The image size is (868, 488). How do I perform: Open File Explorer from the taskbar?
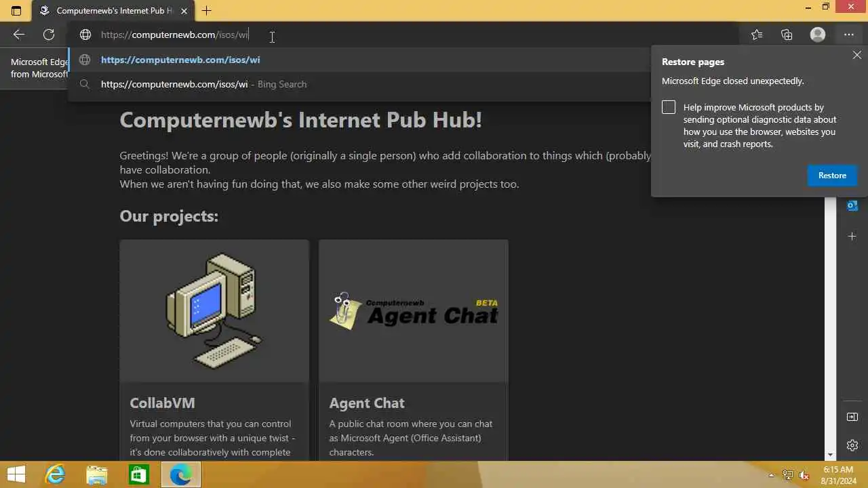(97, 474)
